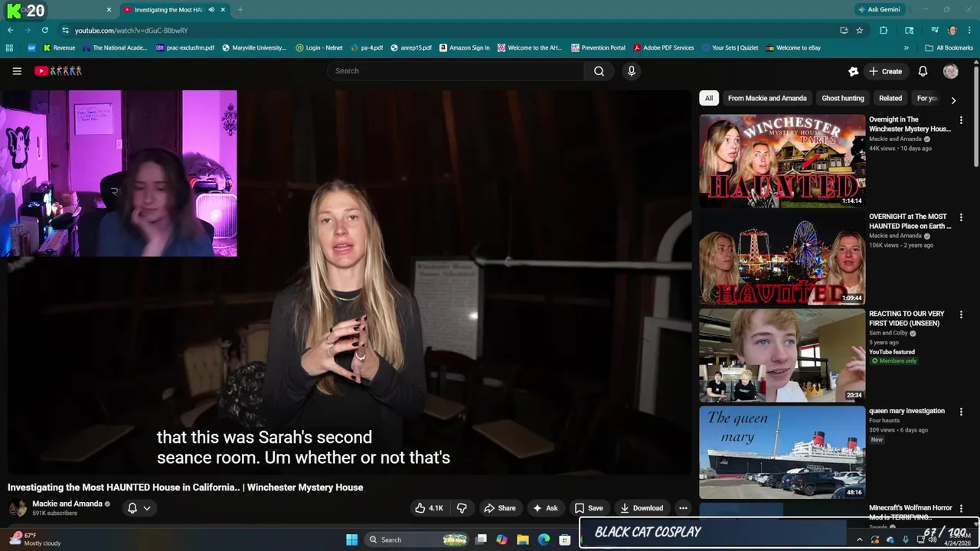Screen dimensions: 980x551
Task: Open options for Reacting To Our Very First Video
Action: (961, 315)
